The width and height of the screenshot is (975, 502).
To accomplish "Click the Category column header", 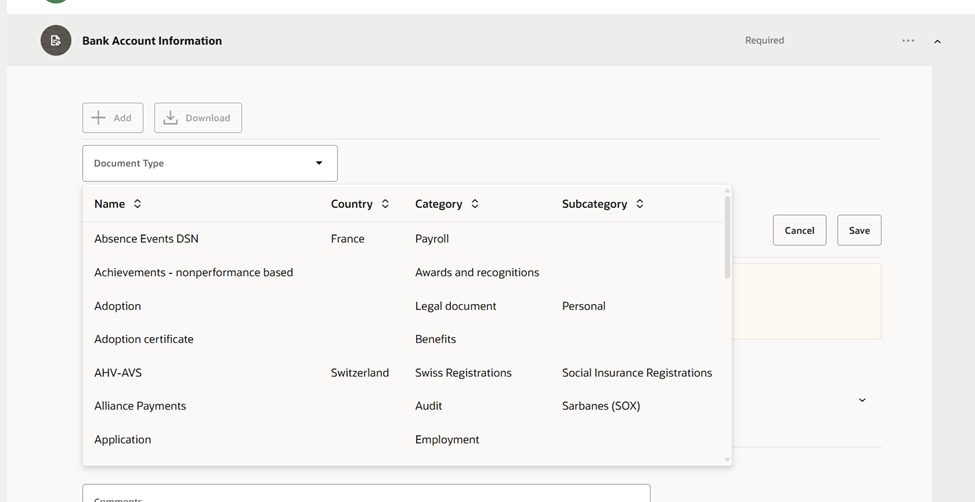I will [439, 204].
